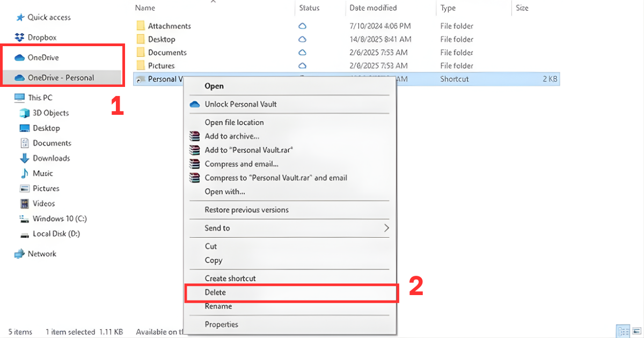Open Properties from the context menu
Screen dimensions: 644x338
click(x=222, y=325)
